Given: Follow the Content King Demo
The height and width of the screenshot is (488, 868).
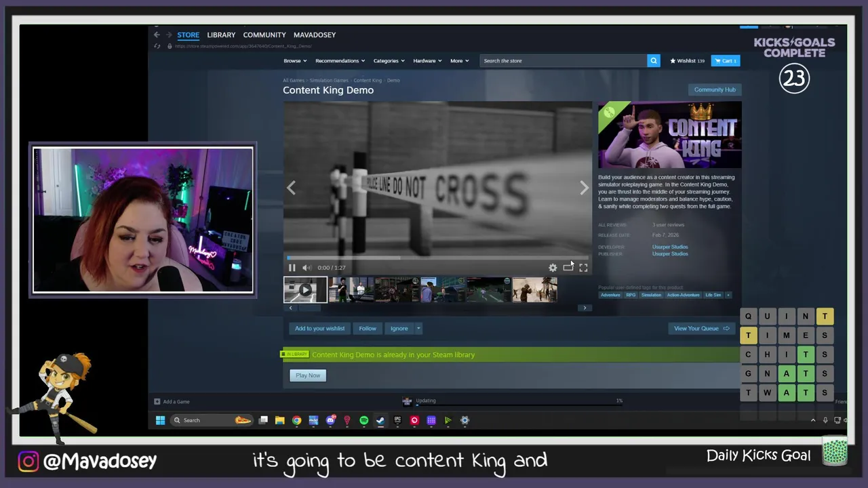Looking at the screenshot, I should point(368,329).
